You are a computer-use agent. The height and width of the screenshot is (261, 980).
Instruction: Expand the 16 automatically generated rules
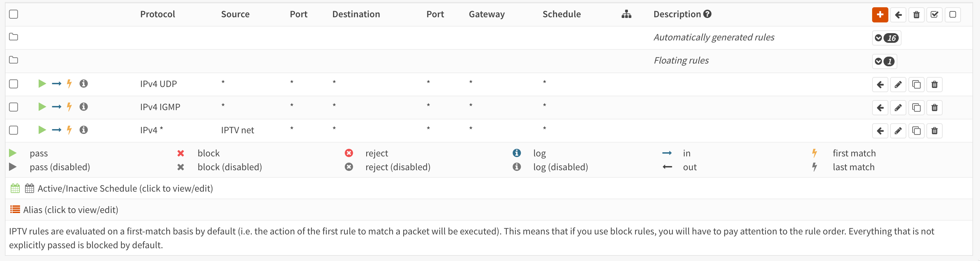[x=886, y=38]
